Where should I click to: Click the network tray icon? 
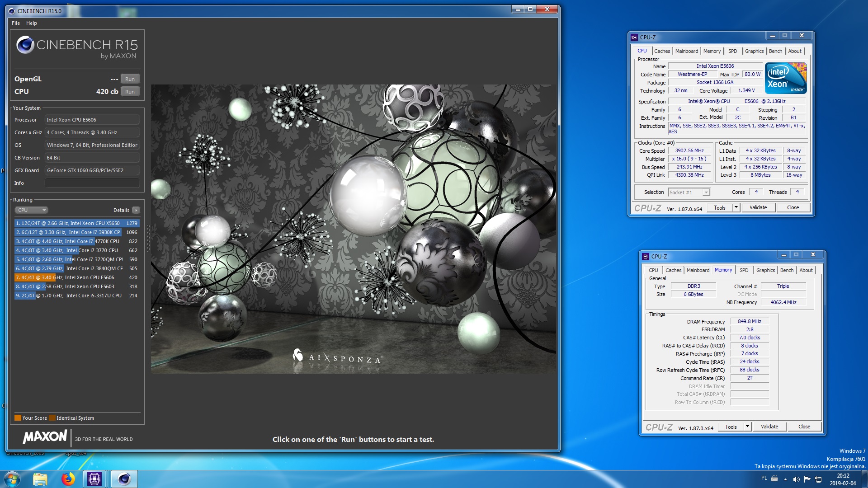[x=819, y=479]
